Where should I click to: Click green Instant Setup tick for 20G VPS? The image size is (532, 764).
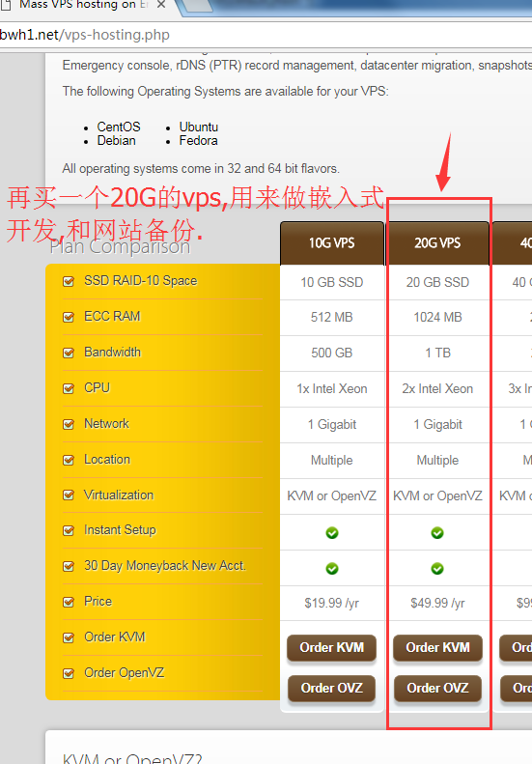pos(437,533)
